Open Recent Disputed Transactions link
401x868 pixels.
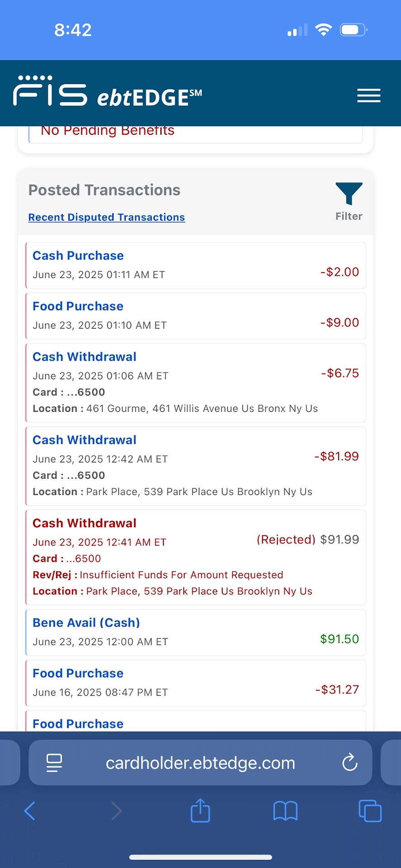pyautogui.click(x=106, y=217)
